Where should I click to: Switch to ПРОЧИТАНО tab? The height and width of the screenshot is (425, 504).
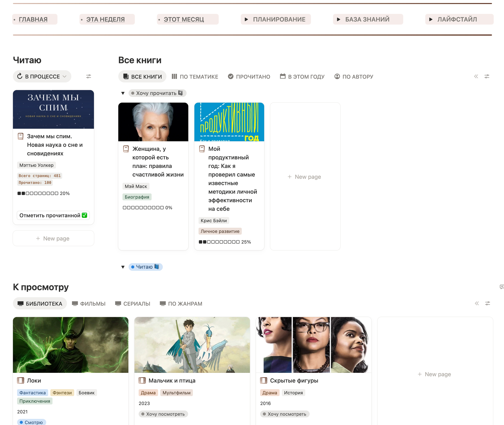pos(249,76)
